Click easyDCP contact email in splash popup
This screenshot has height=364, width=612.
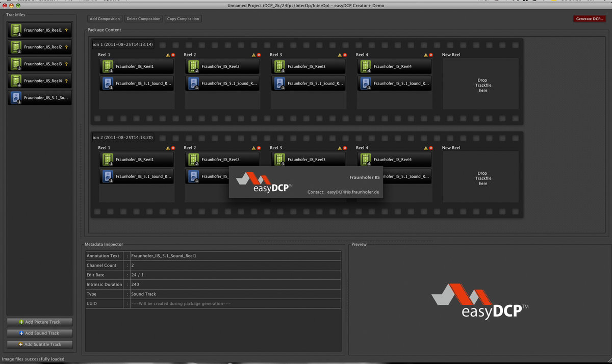coord(353,192)
